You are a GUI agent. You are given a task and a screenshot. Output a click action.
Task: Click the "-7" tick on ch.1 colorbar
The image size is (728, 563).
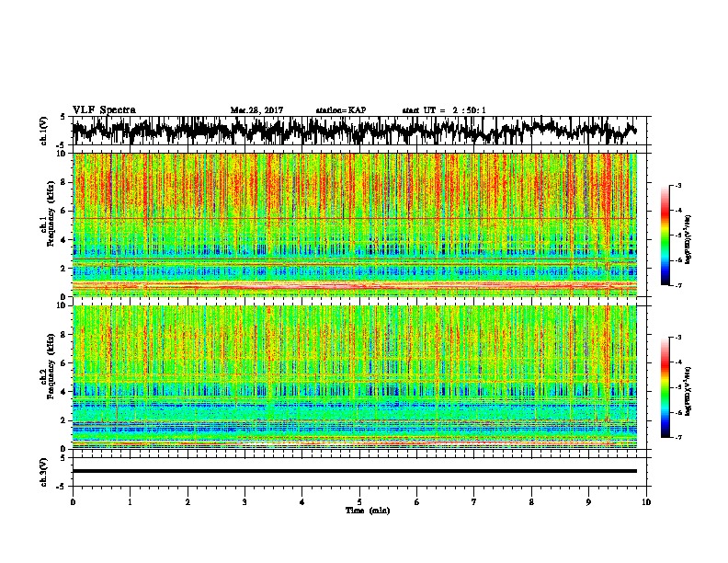coord(678,285)
